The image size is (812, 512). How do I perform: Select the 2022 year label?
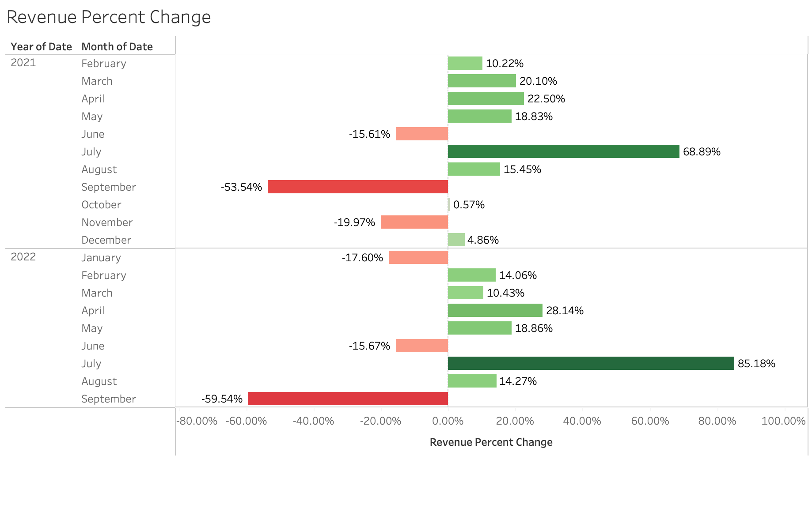click(23, 257)
